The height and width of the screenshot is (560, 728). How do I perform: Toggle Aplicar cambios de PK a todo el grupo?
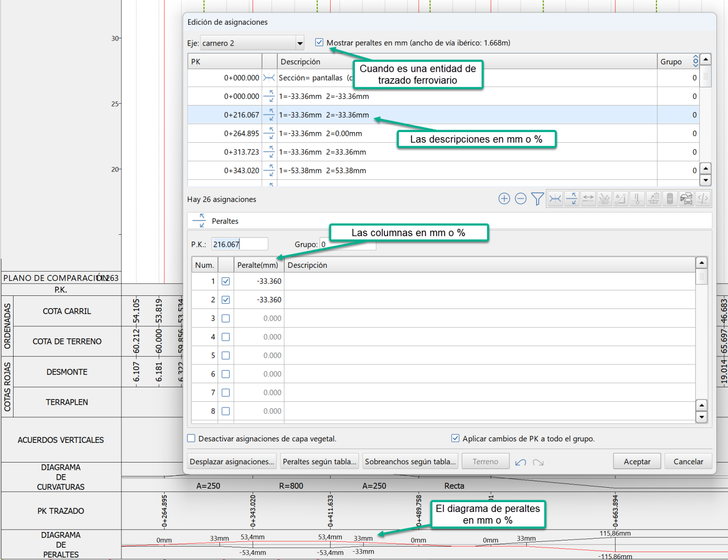[455, 438]
